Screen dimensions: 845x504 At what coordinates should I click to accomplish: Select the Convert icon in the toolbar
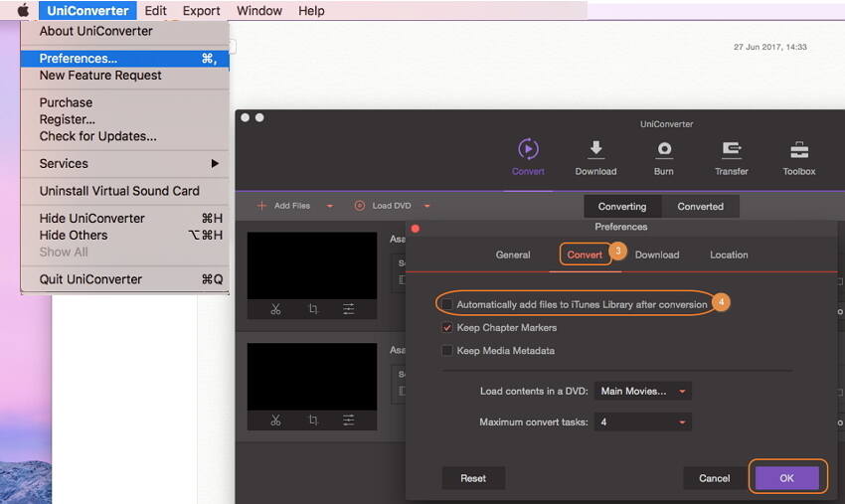tap(528, 149)
